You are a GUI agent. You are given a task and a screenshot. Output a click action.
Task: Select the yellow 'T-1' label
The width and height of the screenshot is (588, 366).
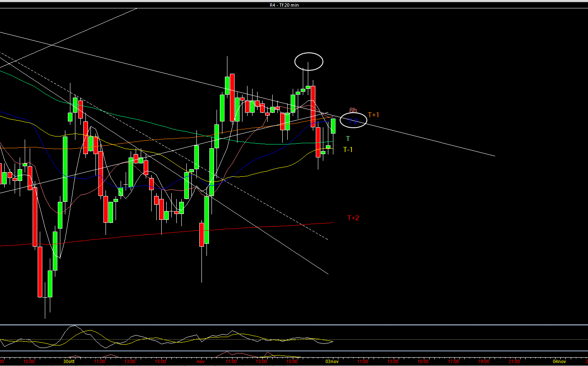[x=348, y=149]
